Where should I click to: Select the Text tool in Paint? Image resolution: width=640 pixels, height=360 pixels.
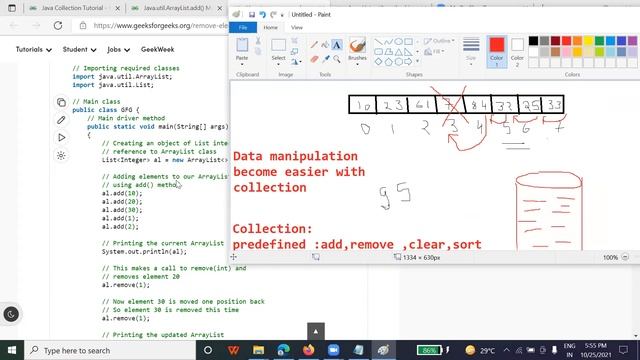(x=337, y=45)
